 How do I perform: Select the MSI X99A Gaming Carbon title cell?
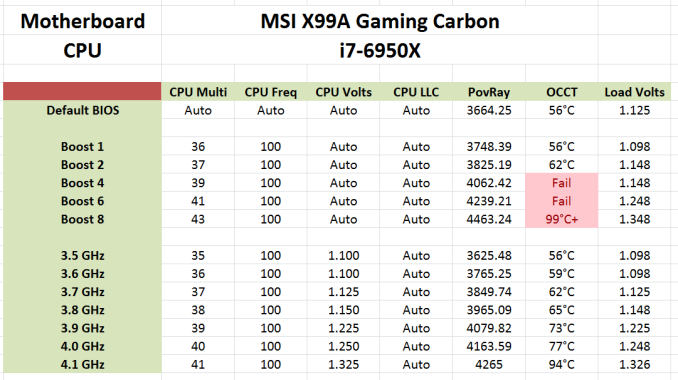tap(380, 21)
